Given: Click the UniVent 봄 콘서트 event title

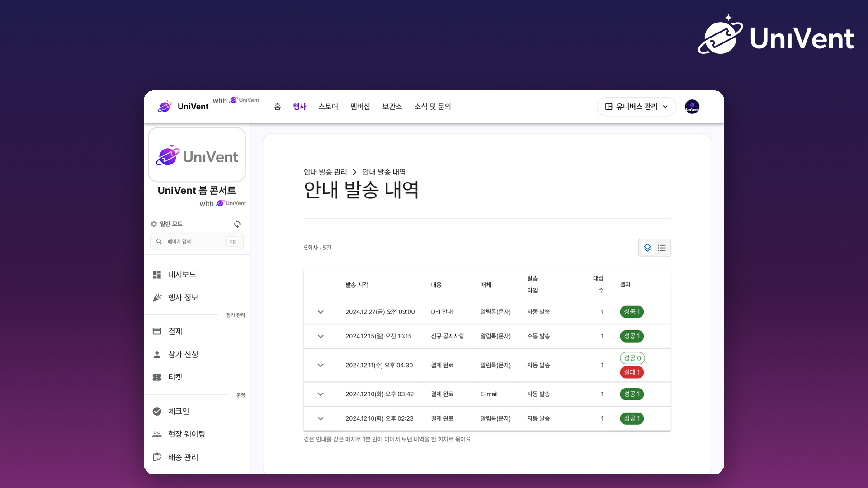Looking at the screenshot, I should [197, 191].
